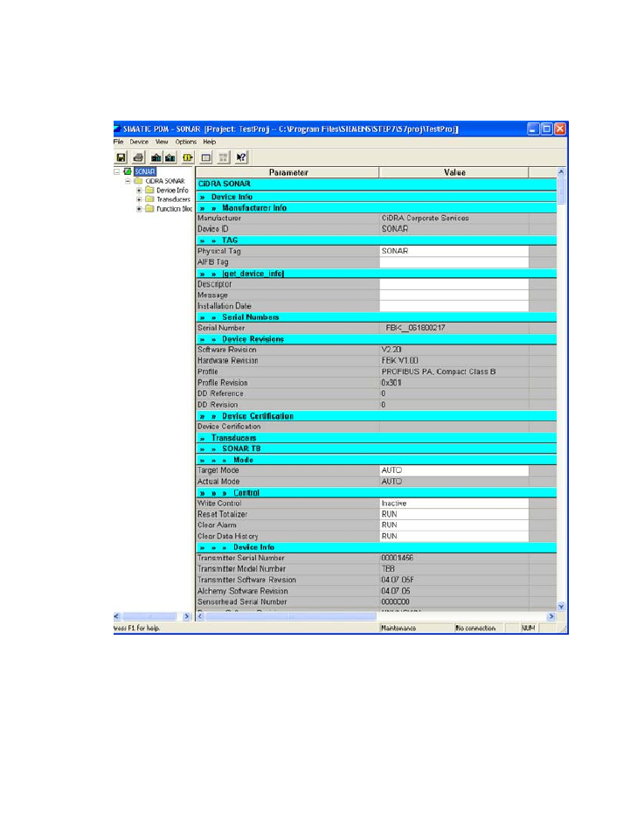Click the CiDRA SONAR heading row
Viewport: 644px width, 834px height.
pyautogui.click(x=377, y=184)
